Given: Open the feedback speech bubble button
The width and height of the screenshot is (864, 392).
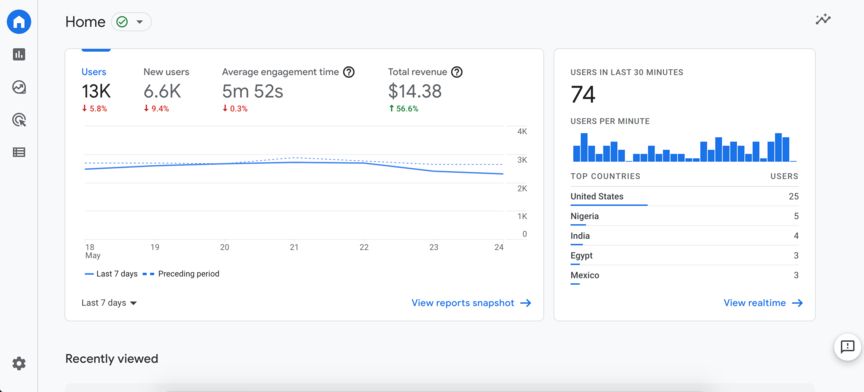Looking at the screenshot, I should (x=847, y=346).
